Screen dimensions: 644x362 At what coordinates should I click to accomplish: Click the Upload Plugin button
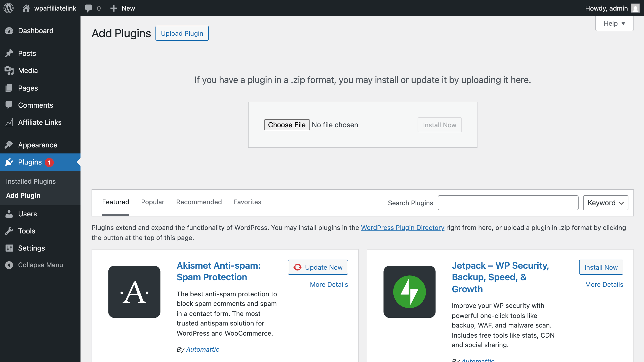pos(182,33)
